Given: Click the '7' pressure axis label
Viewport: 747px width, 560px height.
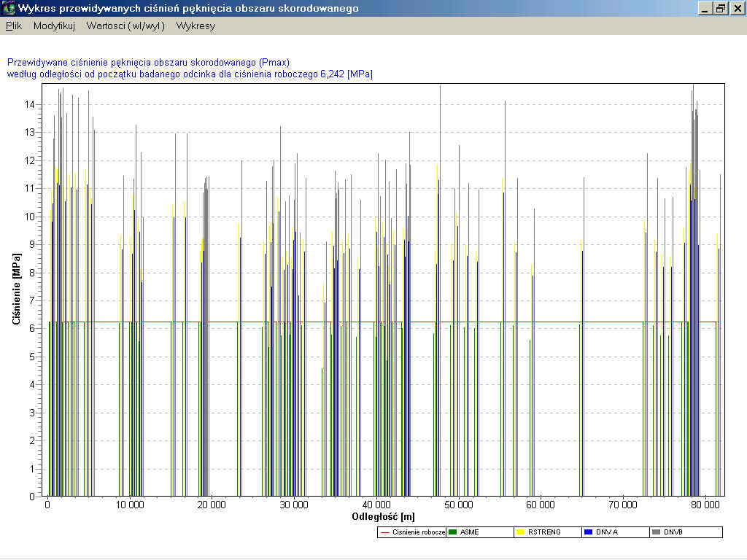Looking at the screenshot, I should [32, 300].
